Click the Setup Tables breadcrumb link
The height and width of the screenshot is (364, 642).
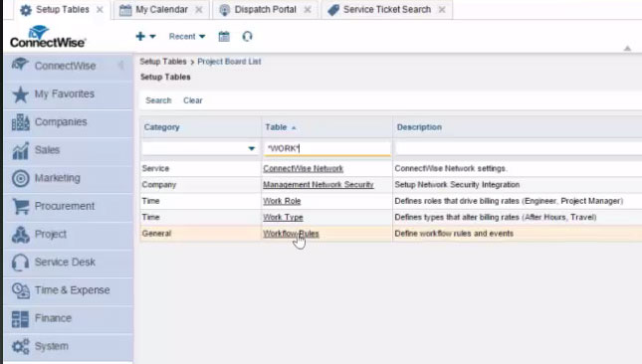tap(163, 62)
